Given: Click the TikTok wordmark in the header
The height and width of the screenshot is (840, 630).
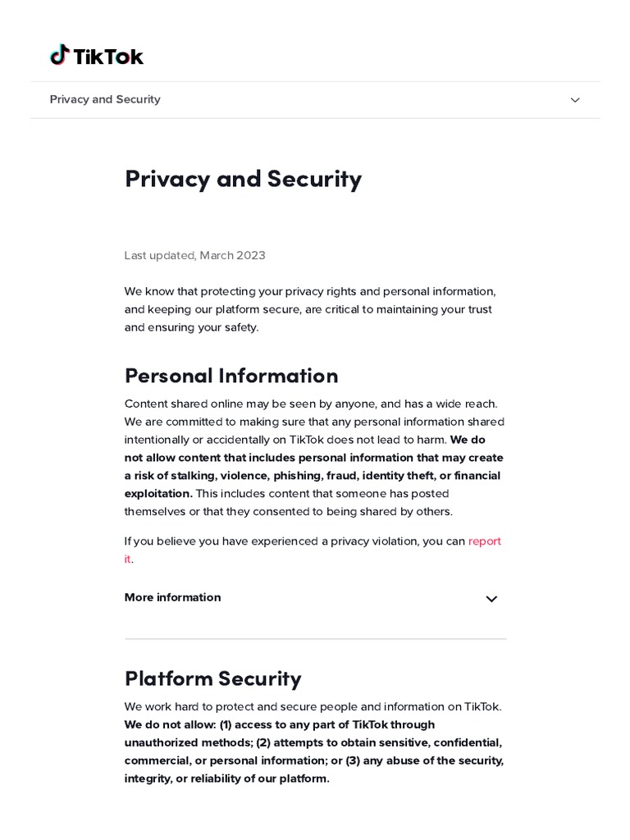Looking at the screenshot, I should 108,56.
